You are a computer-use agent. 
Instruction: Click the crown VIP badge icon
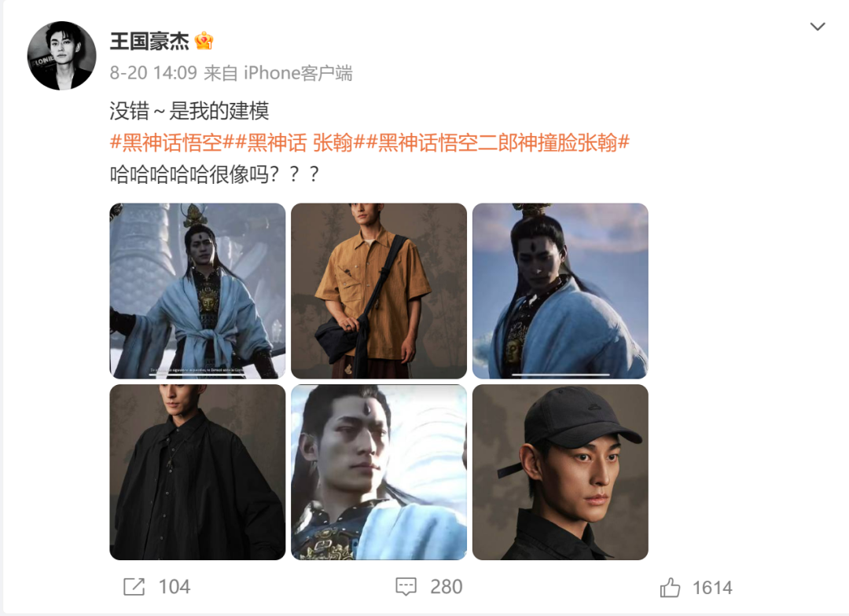click(204, 41)
